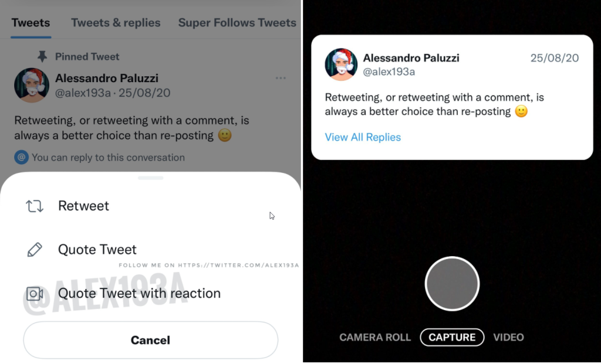Select Quote Tweet from the menu

[97, 250]
